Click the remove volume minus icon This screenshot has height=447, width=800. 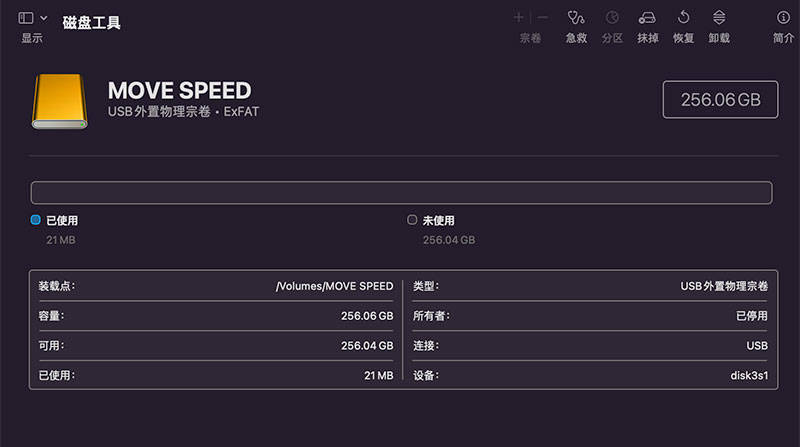click(543, 18)
